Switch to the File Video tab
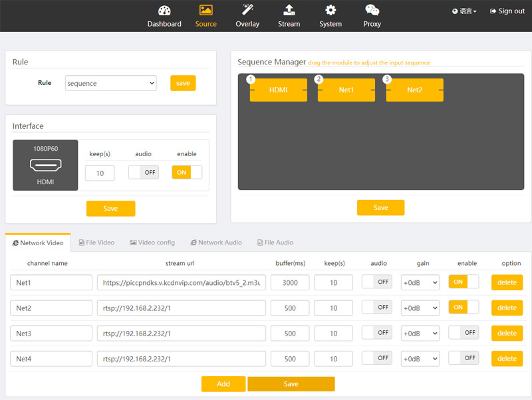This screenshot has width=532, height=400. (x=96, y=243)
